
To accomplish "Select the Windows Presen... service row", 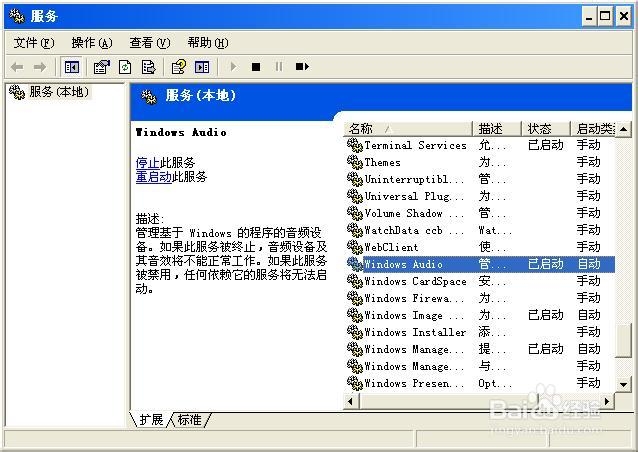I will pos(480,383).
